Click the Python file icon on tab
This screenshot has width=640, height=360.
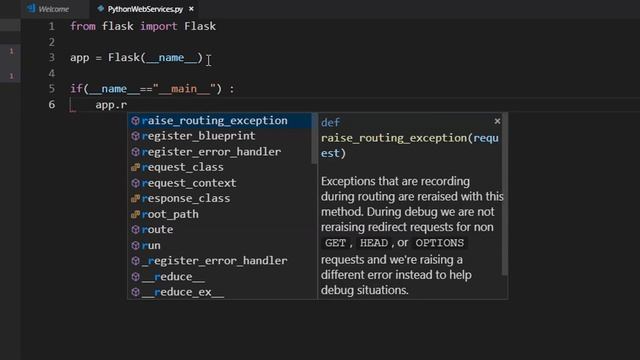[100, 9]
